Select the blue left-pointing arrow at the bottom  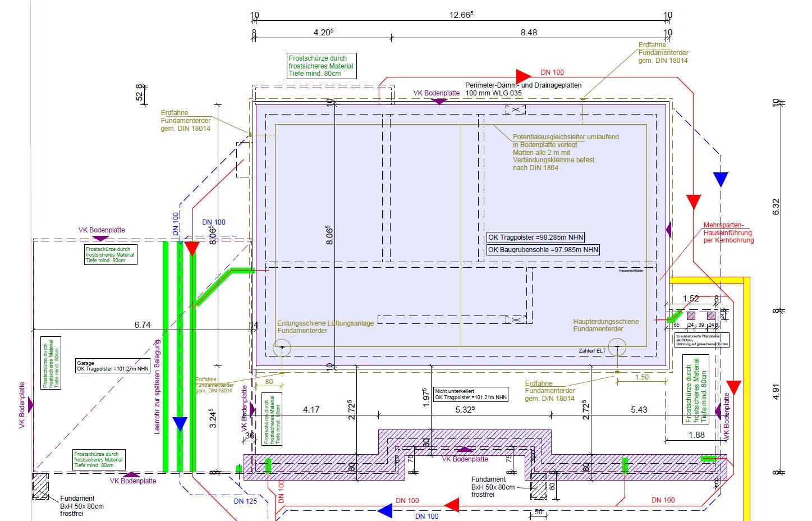(384, 510)
